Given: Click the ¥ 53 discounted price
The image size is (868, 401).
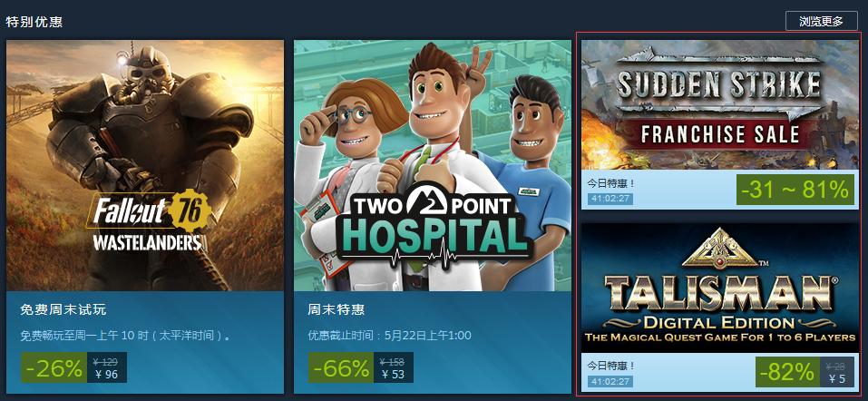Looking at the screenshot, I should pos(394,375).
